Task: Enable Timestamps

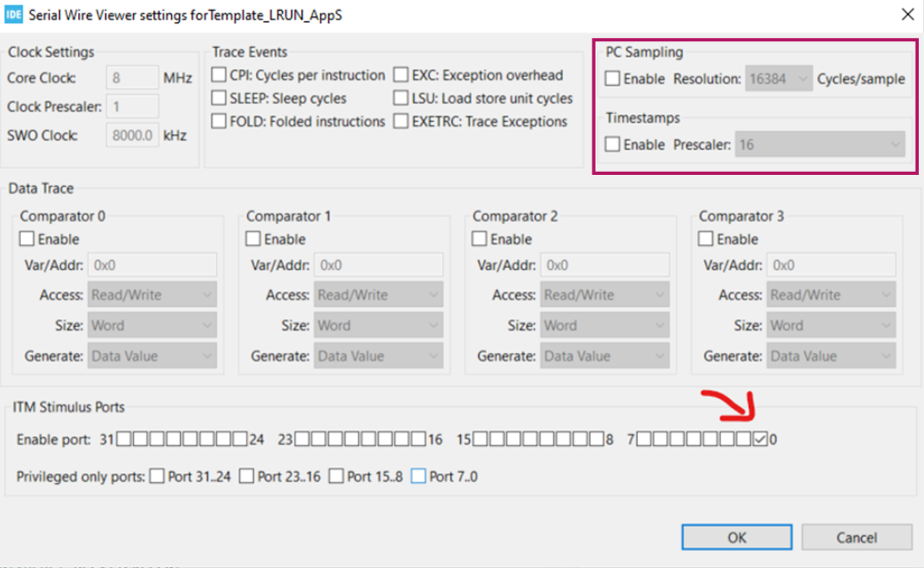Action: 613,144
